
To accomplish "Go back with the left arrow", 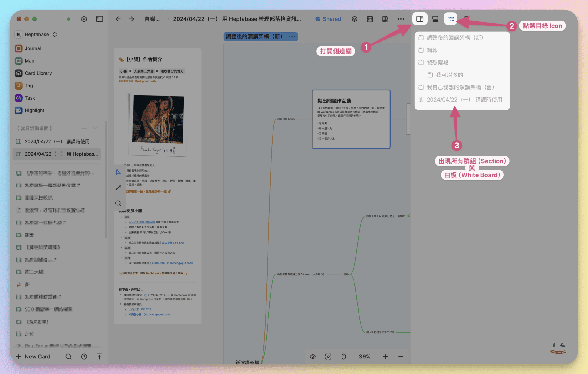I will coord(118,19).
